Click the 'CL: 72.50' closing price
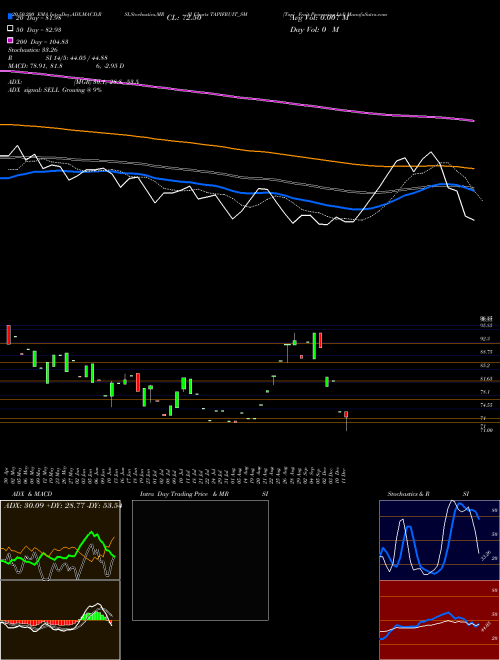Viewport: 500px width, 660px height. coord(184,18)
